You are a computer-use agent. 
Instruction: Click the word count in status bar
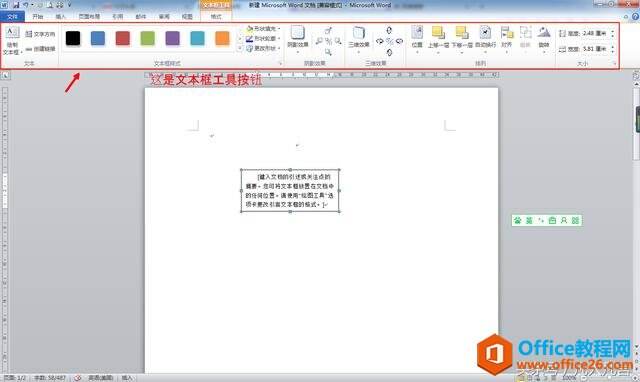[x=49, y=378]
